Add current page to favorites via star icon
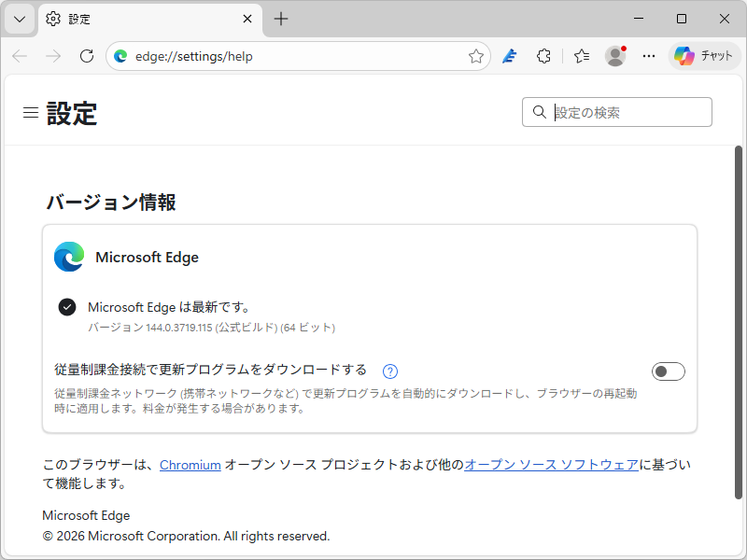The height and width of the screenshot is (560, 747). (x=477, y=55)
